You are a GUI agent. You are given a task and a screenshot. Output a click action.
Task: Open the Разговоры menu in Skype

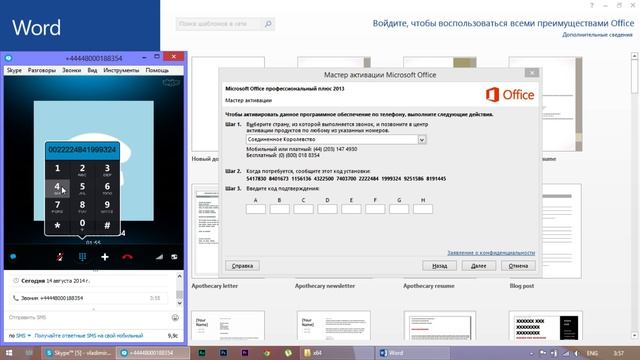pyautogui.click(x=42, y=70)
